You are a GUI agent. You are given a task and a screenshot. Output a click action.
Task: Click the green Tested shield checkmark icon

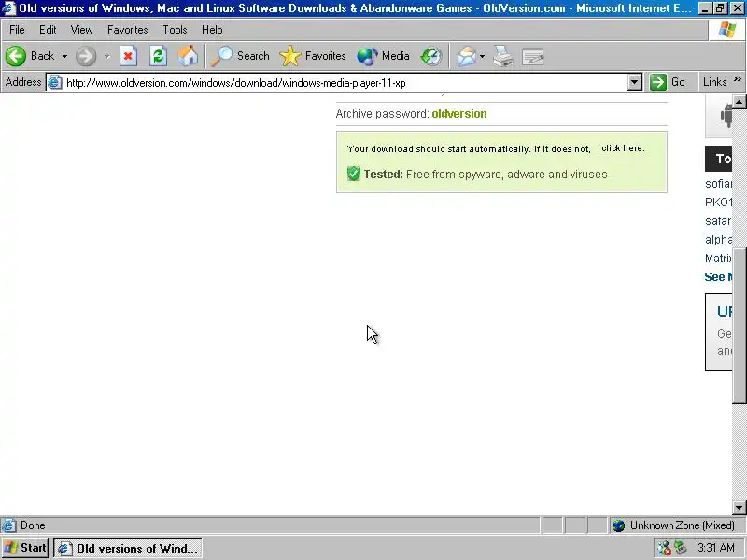354,174
